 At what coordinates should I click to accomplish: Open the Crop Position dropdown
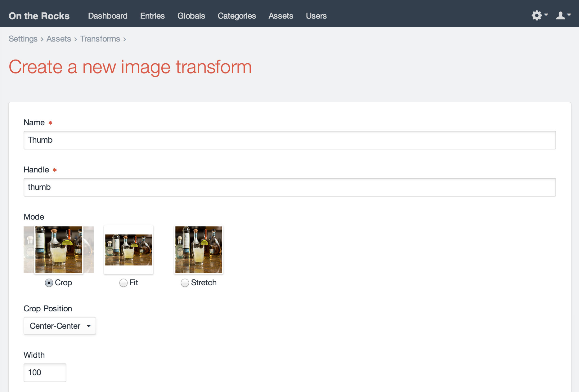(60, 326)
